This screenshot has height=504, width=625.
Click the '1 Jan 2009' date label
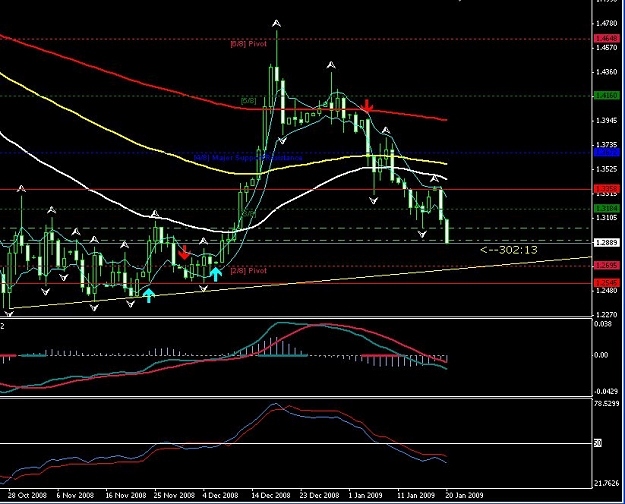[365, 496]
